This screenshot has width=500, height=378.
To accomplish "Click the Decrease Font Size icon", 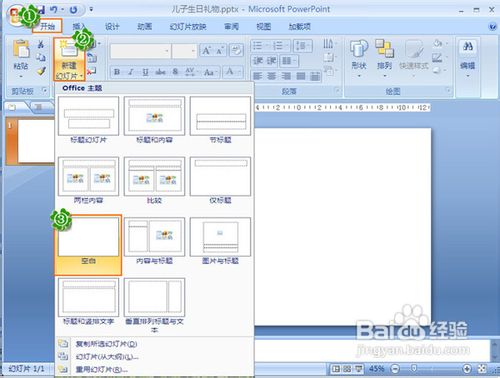I will [x=220, y=51].
